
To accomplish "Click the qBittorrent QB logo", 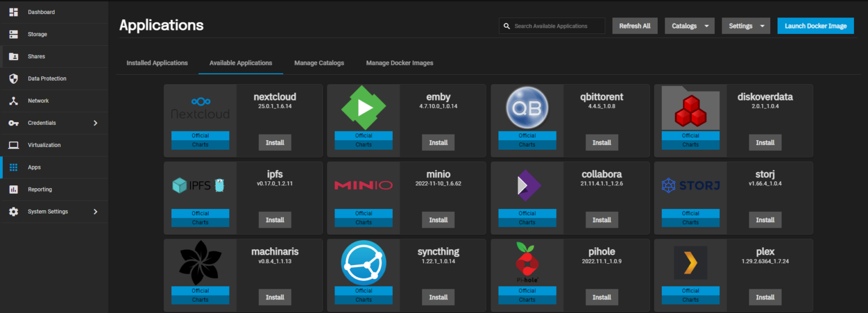I will point(527,107).
